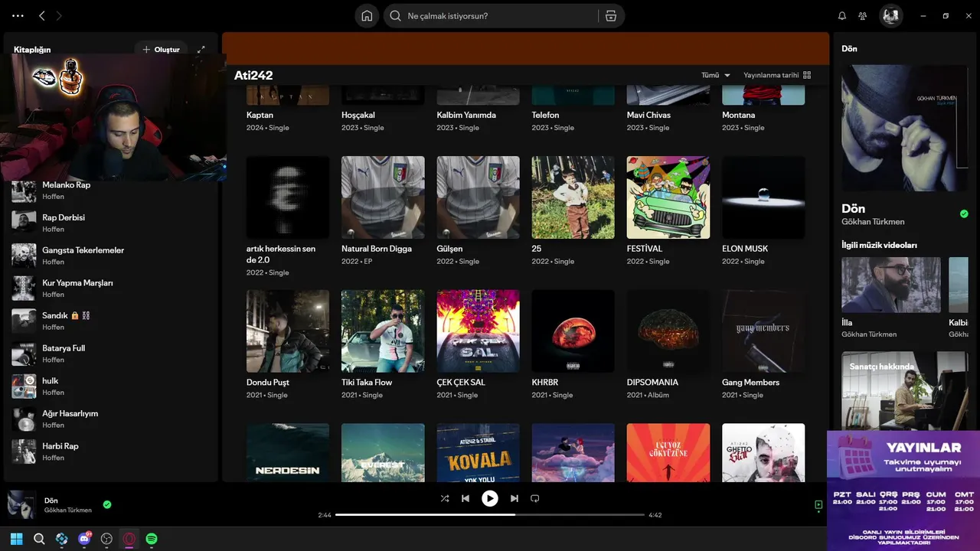This screenshot has width=980, height=551.
Task: Open the Tiki Taka Flow cover
Action: pos(383,331)
